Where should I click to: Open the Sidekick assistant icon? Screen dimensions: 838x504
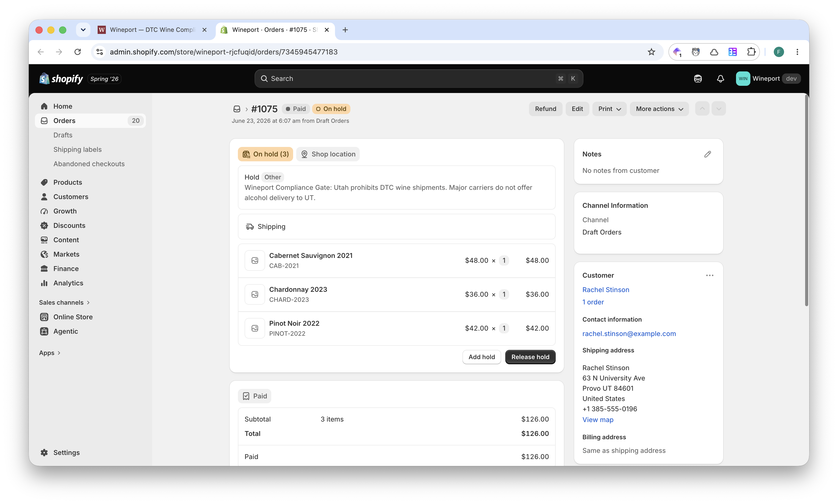(x=698, y=78)
